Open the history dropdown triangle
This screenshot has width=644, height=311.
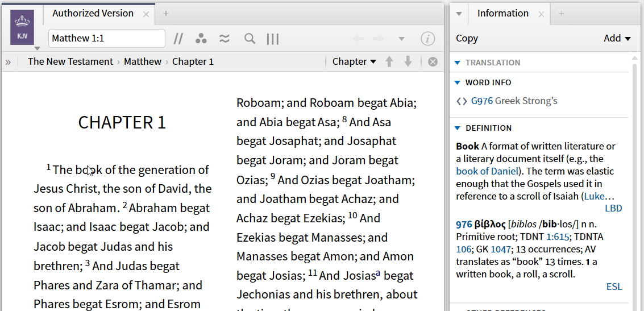[x=401, y=39]
